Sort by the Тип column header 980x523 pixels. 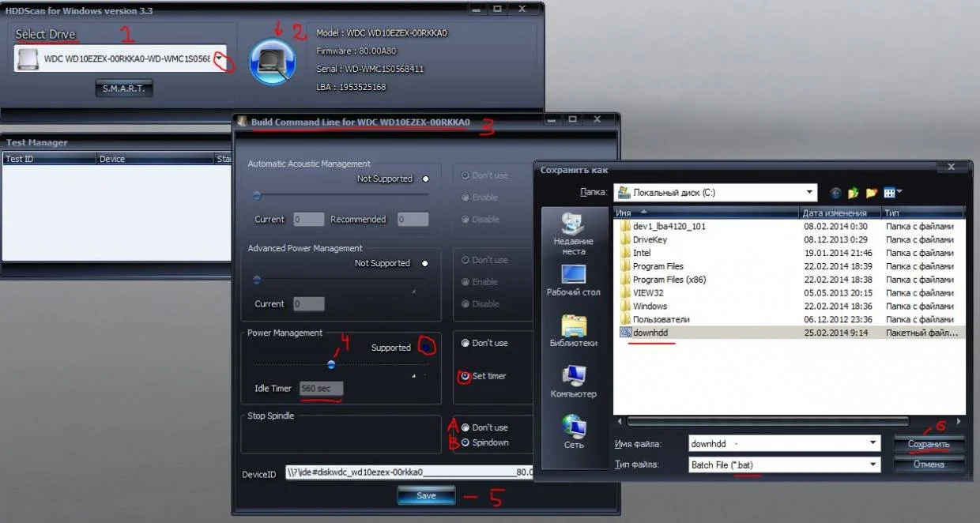922,213
